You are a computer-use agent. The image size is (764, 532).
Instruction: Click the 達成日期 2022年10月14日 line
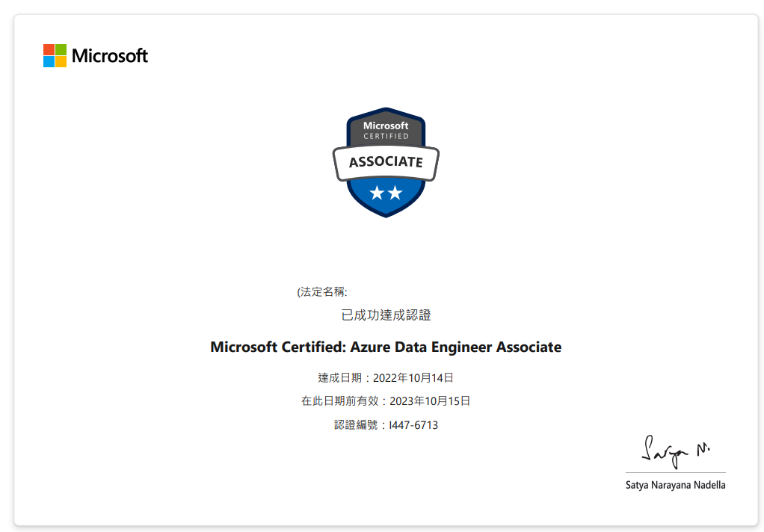[x=386, y=377]
